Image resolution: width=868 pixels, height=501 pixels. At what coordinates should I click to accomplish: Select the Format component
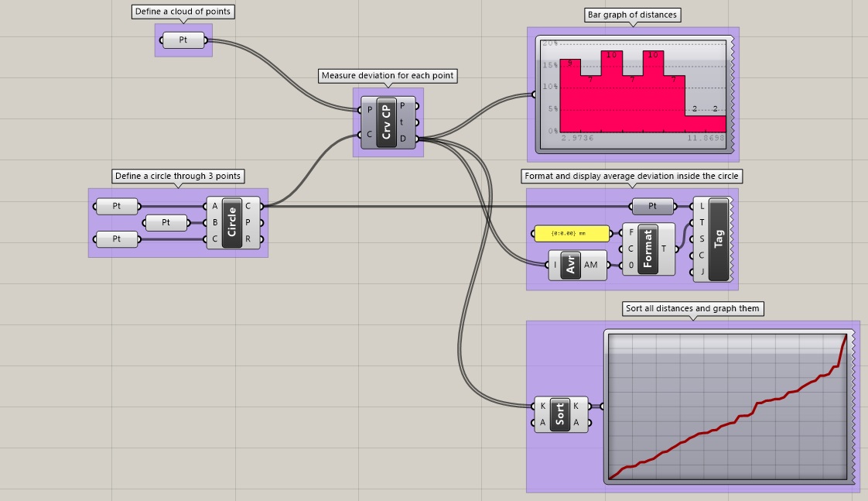tap(648, 249)
